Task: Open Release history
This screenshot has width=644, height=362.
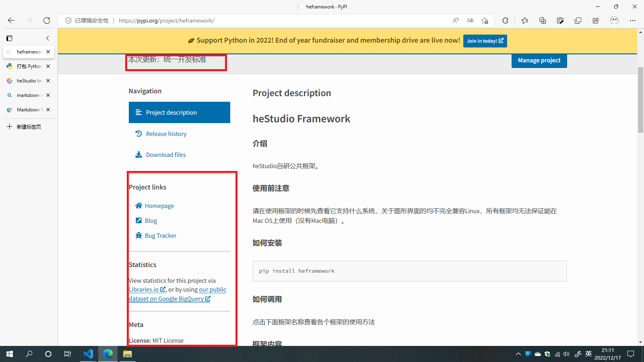Action: [x=166, y=134]
